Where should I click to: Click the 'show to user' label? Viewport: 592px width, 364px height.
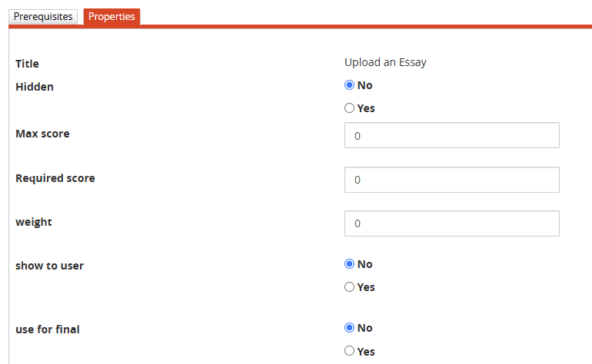pos(50,266)
